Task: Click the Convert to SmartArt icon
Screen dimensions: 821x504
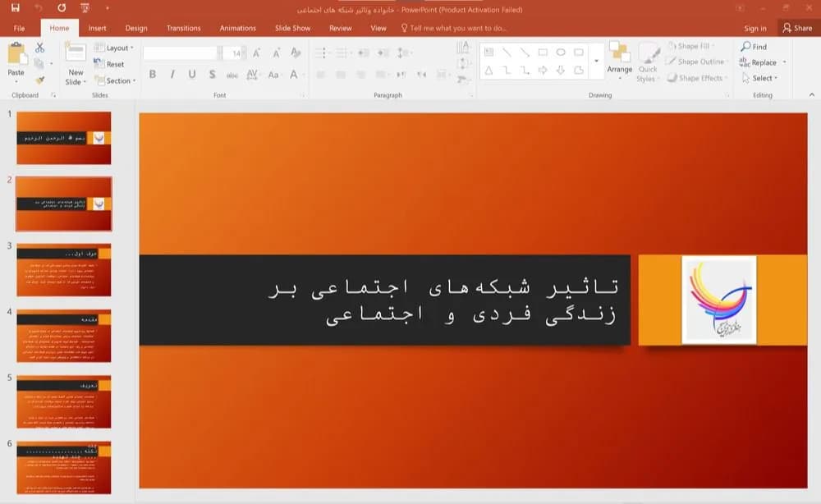Action: coord(463,80)
